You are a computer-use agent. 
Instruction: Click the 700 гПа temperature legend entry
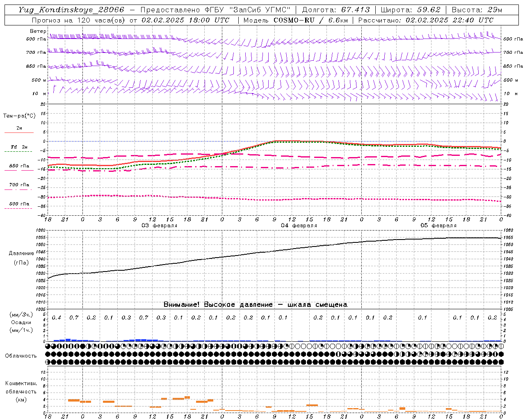[x=19, y=185]
